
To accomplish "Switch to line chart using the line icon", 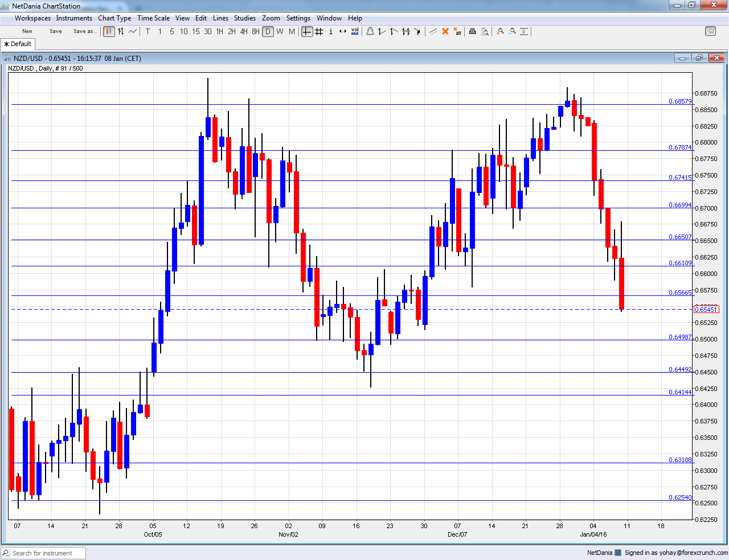I will coord(132,31).
